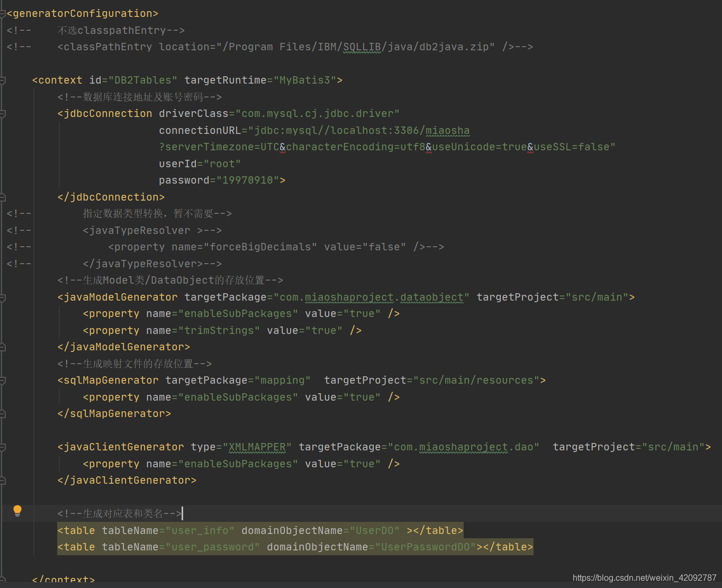Click the "trimStrings" property name

(219, 331)
